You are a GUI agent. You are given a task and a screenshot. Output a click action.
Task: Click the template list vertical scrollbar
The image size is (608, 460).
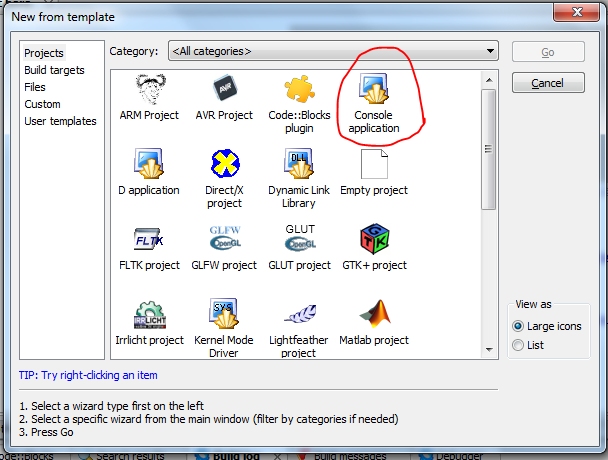click(489, 140)
